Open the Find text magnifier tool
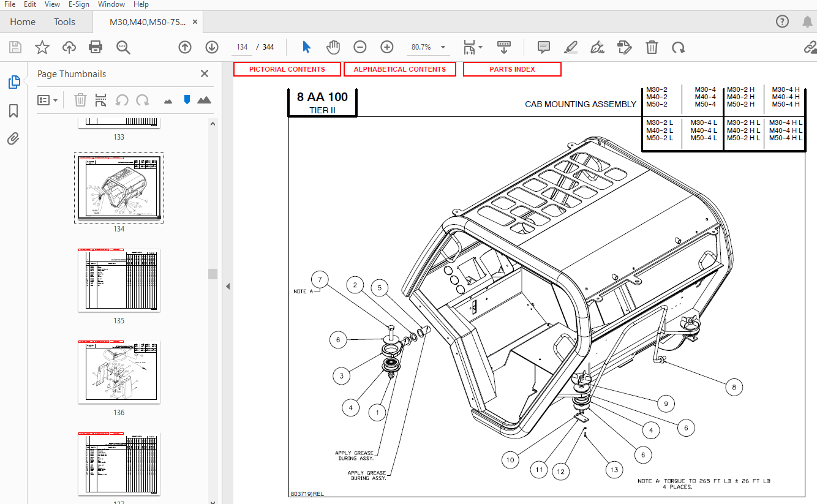The image size is (817, 504). pos(123,47)
